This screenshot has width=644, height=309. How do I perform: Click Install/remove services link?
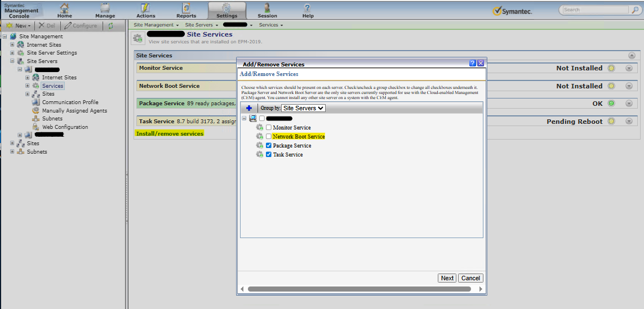[x=170, y=134]
